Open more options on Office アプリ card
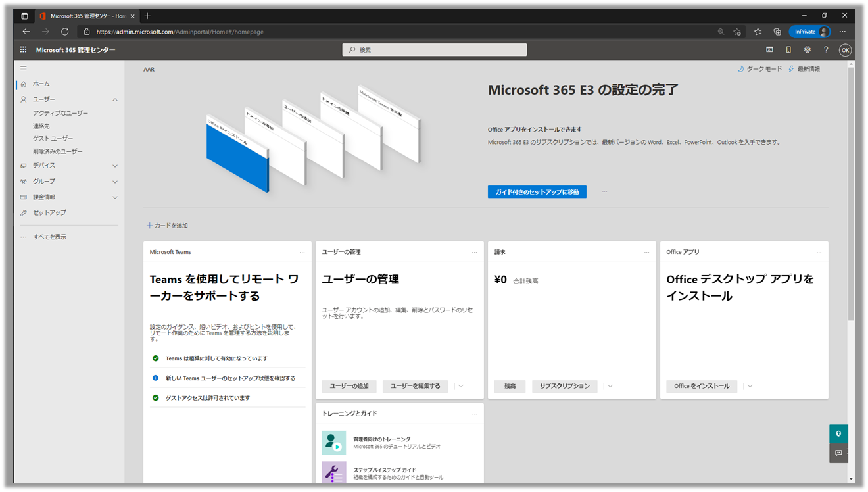 (819, 252)
